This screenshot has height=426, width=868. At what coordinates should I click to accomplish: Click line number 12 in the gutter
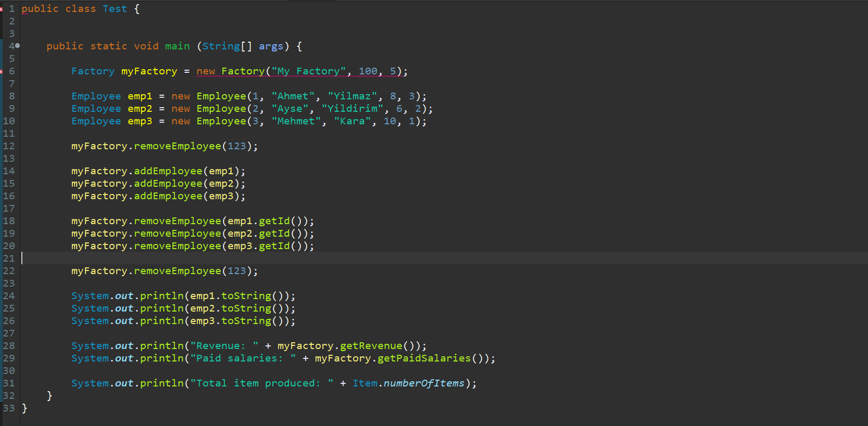click(9, 146)
